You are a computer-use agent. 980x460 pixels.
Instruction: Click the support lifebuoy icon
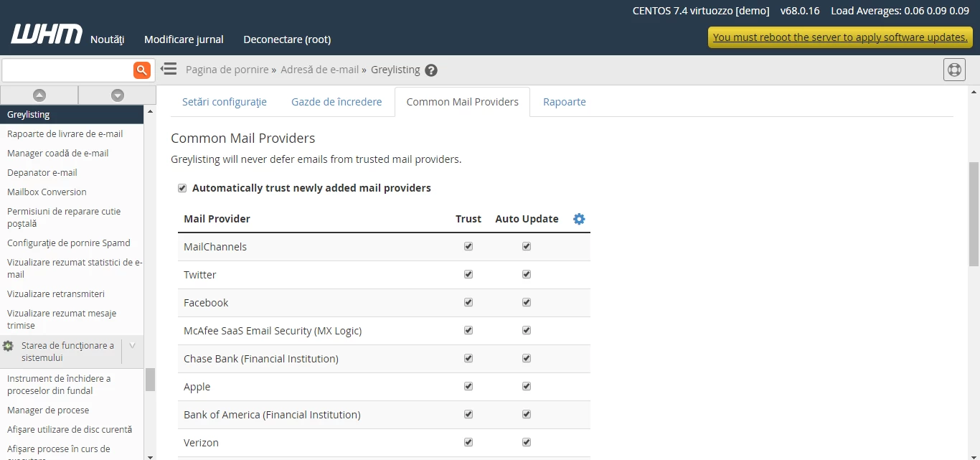(953, 70)
